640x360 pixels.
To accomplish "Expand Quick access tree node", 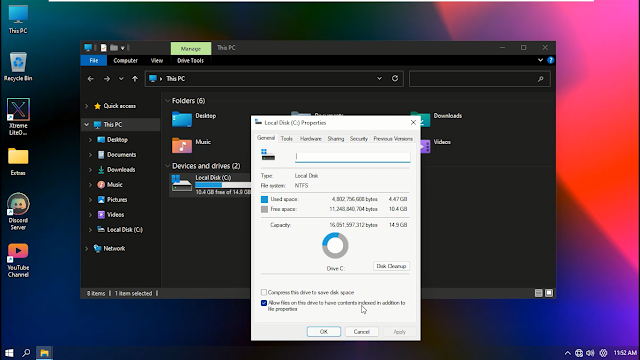I will [x=87, y=106].
